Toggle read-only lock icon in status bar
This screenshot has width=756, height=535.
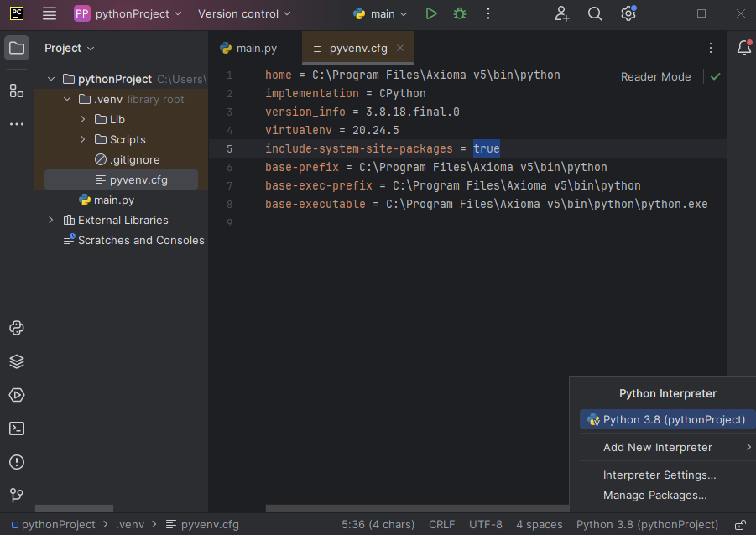[740, 525]
